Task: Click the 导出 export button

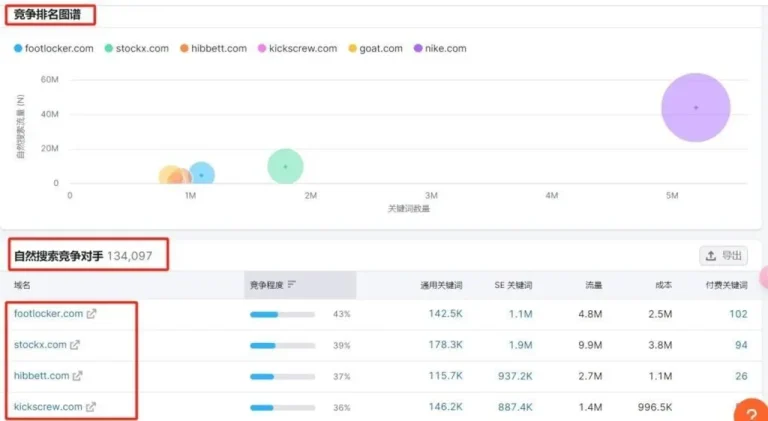Action: coord(724,255)
